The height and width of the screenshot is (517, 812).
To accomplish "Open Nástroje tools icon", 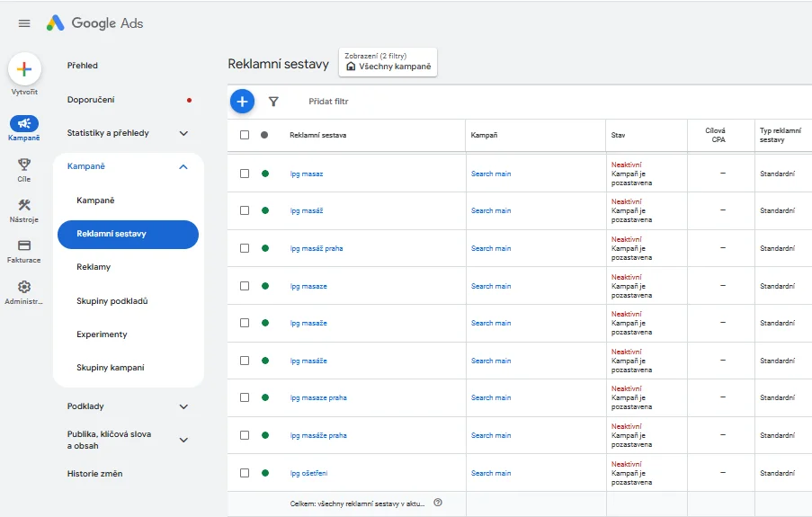I will (x=24, y=205).
